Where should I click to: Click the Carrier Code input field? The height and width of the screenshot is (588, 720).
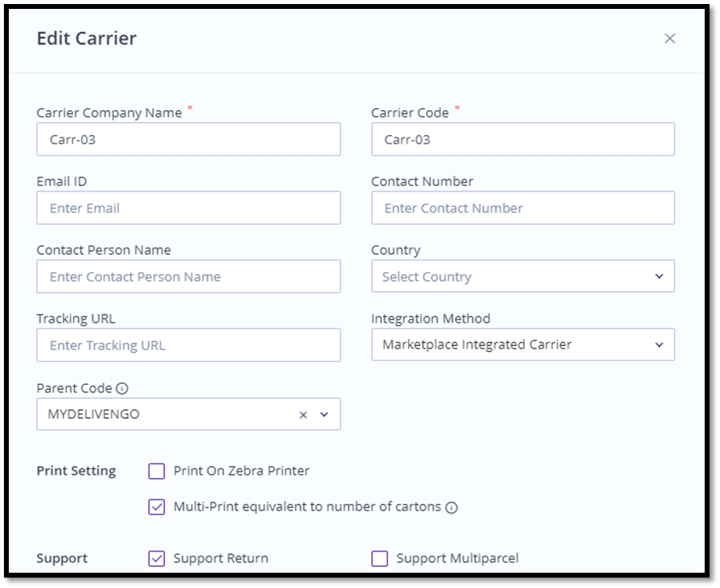pos(523,139)
